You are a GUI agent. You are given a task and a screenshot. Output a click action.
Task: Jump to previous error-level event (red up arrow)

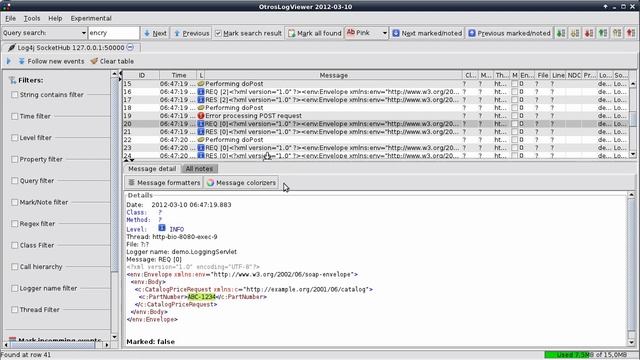(631, 33)
